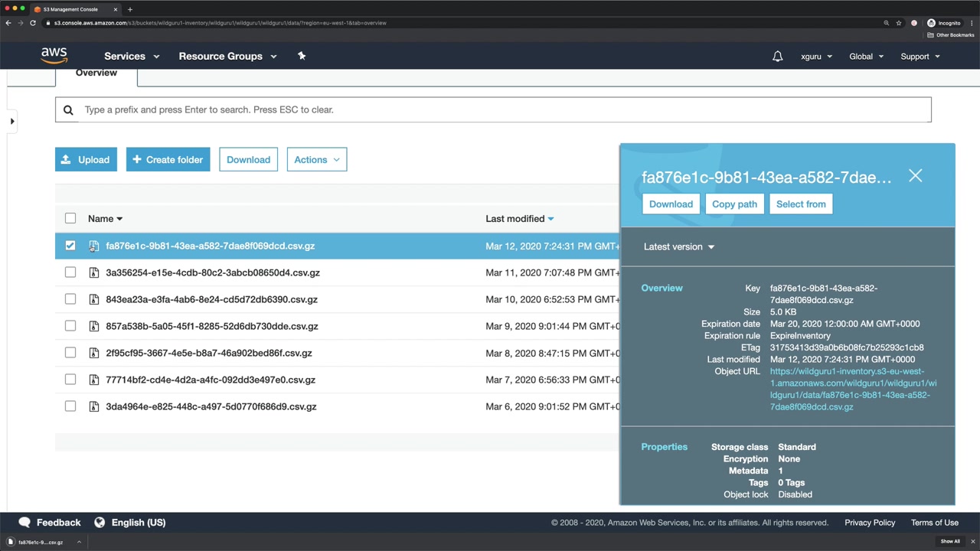Viewport: 980px width, 551px height.
Task: Check the 843ea23a file checkbox
Action: point(70,299)
